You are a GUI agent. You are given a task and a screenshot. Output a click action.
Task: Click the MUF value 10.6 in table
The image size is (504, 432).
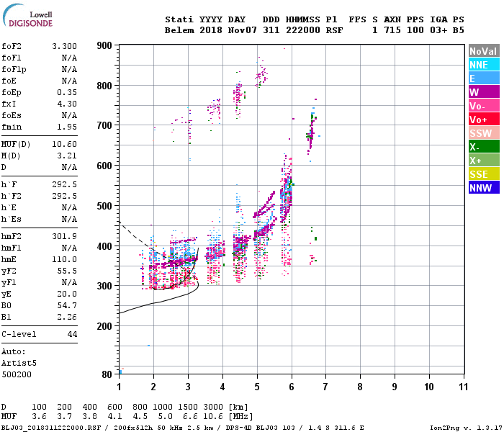point(213,417)
